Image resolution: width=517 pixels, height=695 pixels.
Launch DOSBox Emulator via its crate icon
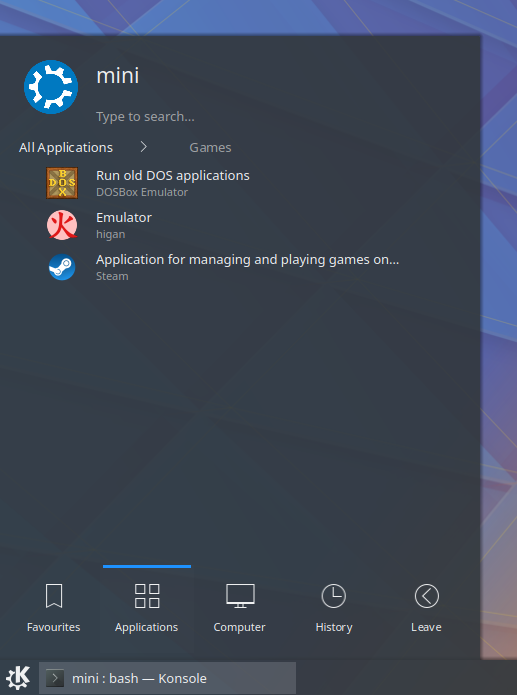62,183
